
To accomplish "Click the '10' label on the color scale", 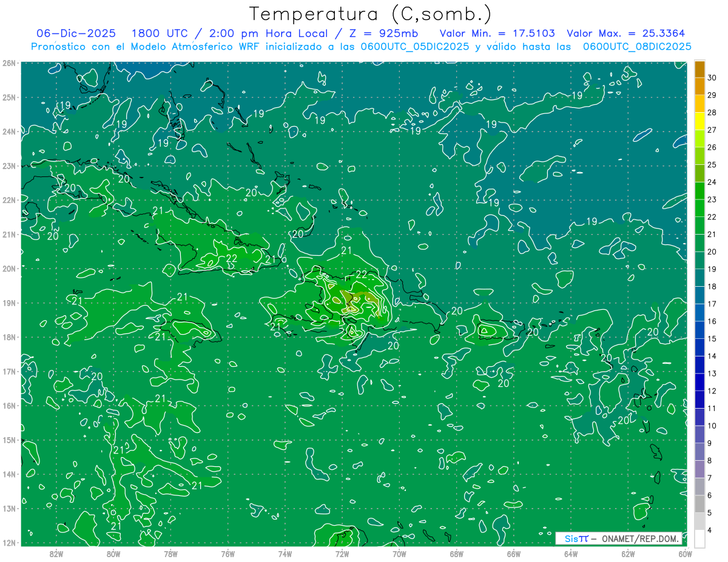I will tap(712, 426).
